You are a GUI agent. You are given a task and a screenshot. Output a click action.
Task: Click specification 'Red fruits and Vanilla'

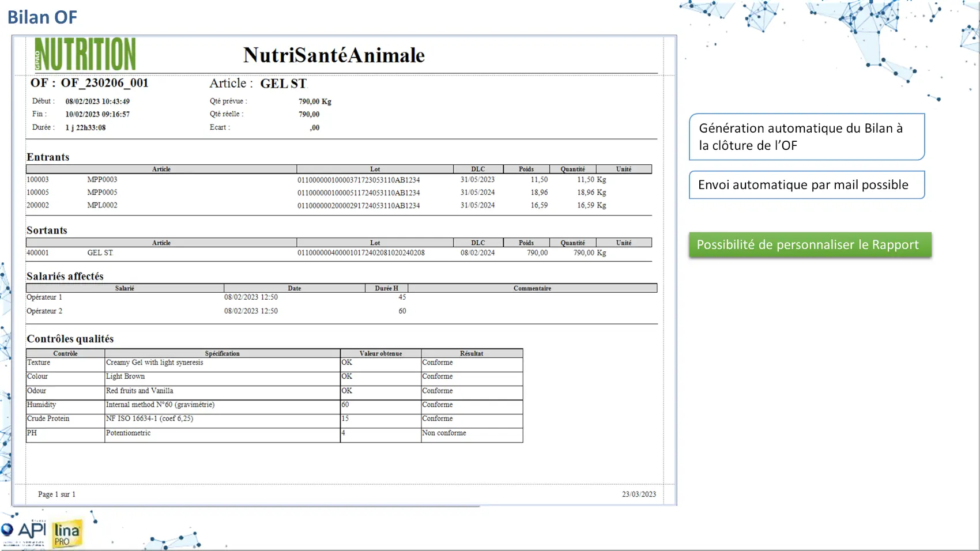(140, 391)
